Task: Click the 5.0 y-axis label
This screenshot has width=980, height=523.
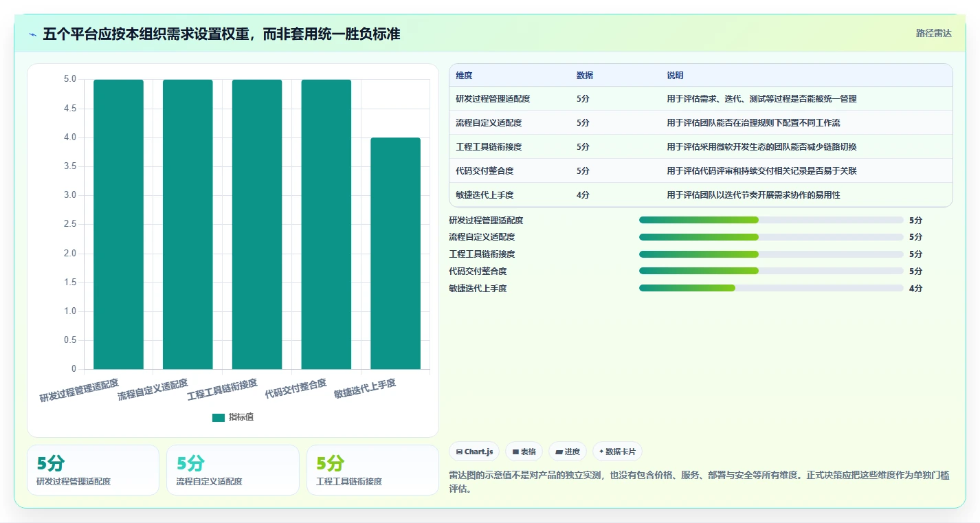Action: (70, 80)
